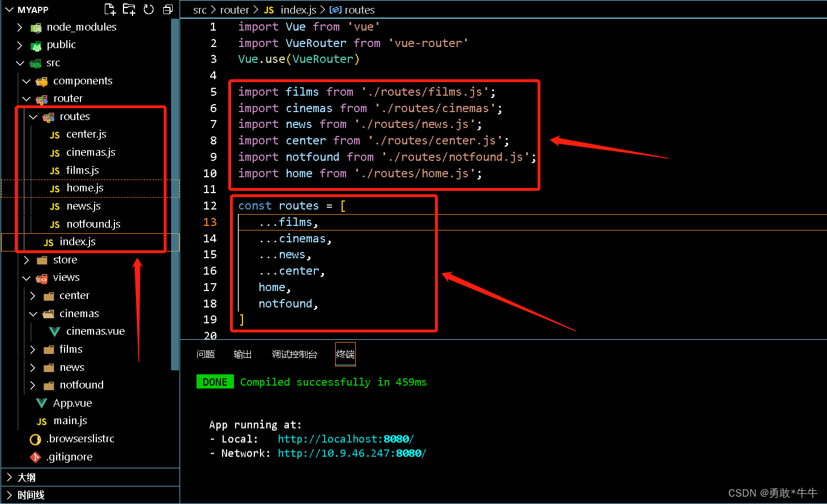Open the 调试控制台 debug console tab
This screenshot has height=504, width=827.
click(295, 354)
